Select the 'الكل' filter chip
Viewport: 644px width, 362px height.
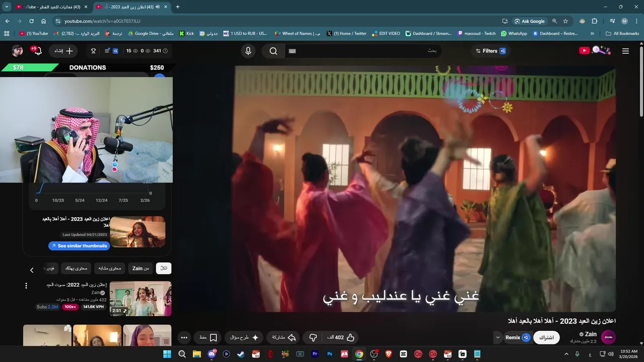(x=164, y=268)
